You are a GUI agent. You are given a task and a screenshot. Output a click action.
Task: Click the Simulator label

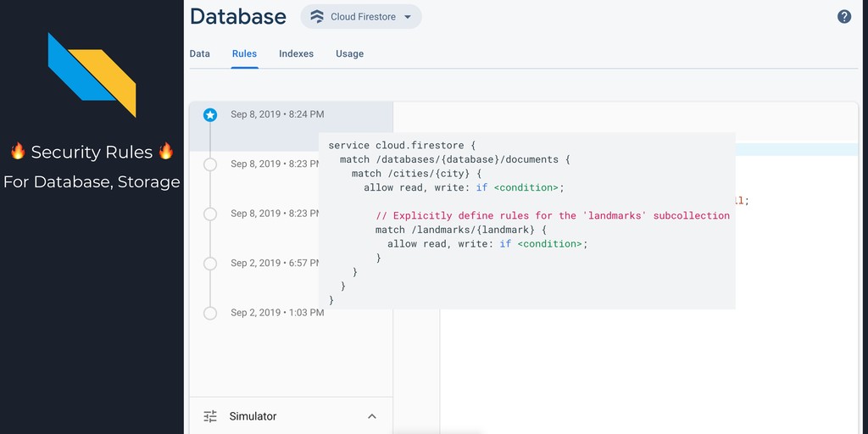tap(253, 416)
